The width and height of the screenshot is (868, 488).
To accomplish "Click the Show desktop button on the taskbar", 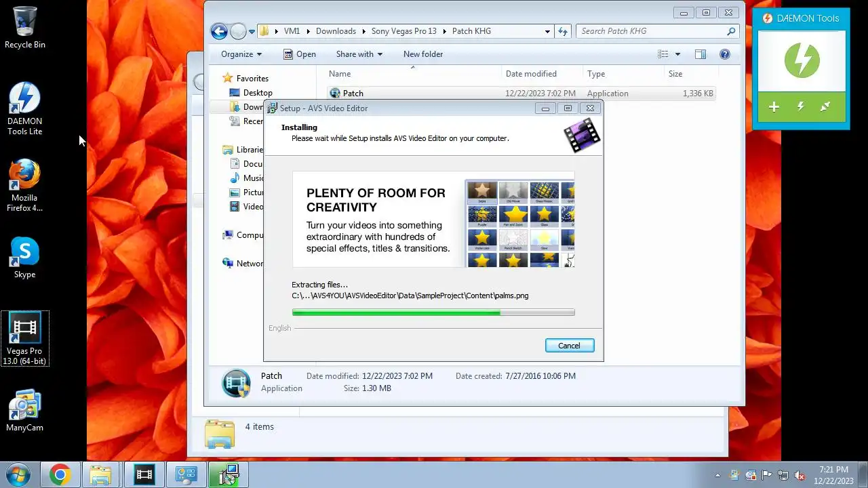I will 863,475.
